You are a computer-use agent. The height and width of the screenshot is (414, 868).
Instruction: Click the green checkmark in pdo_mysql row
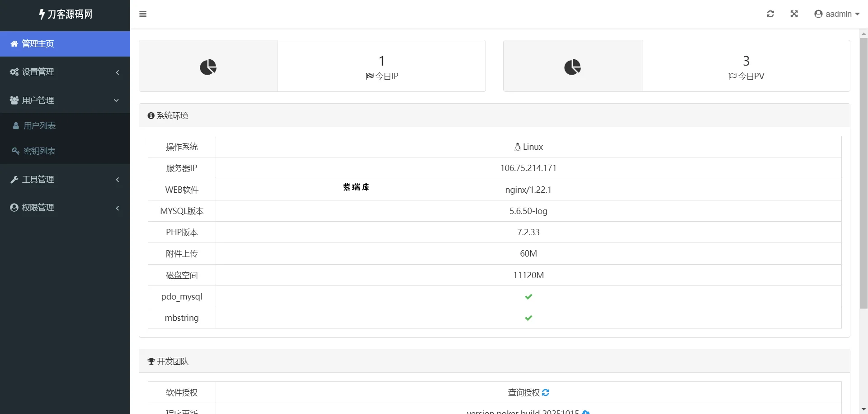click(x=528, y=297)
